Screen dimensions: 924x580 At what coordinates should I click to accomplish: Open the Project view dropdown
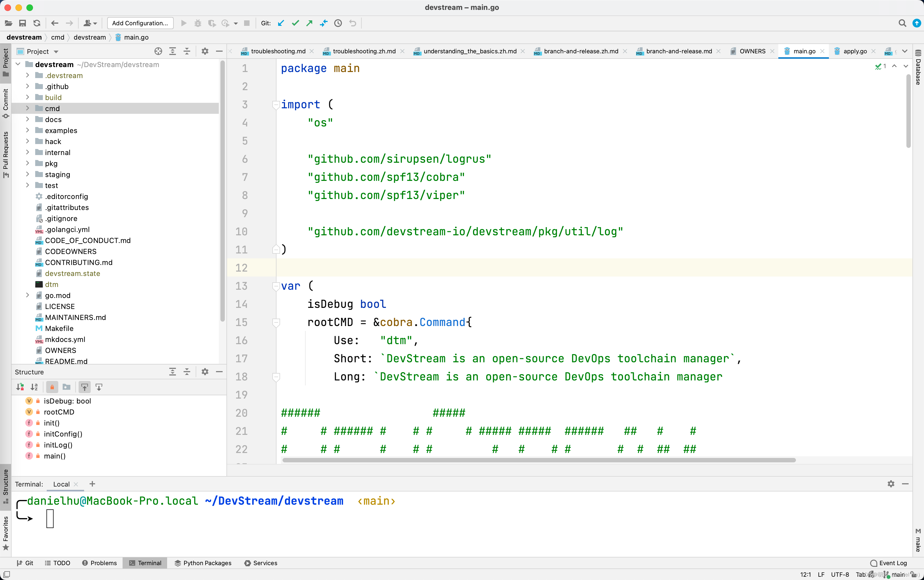(56, 51)
